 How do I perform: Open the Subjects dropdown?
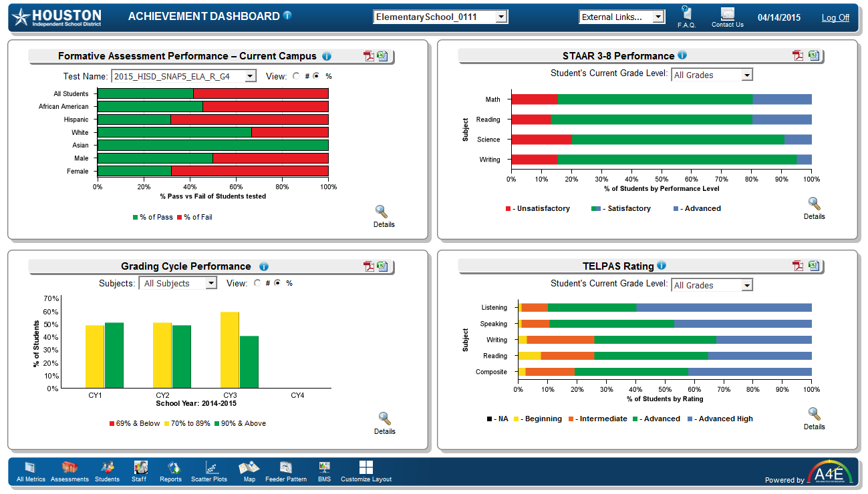178,283
